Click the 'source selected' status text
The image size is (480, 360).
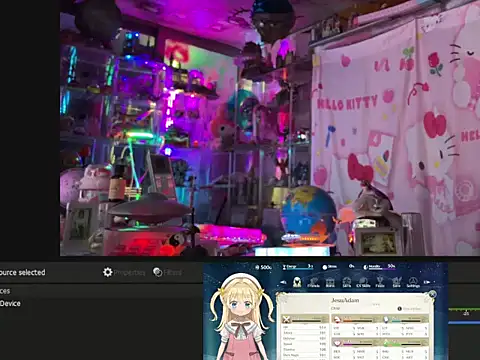(22, 272)
